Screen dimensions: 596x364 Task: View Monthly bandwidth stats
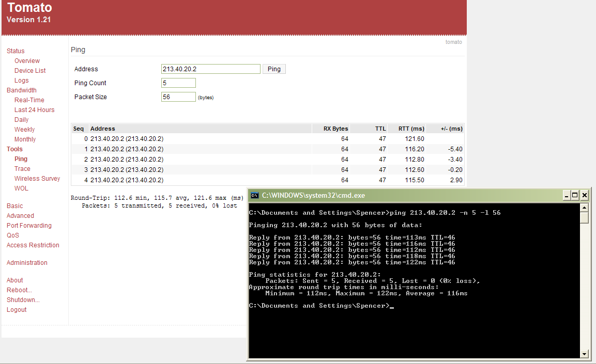[x=25, y=140]
